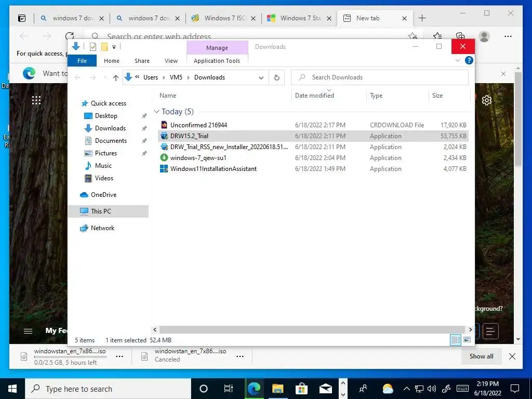Refresh the Downloads folder view
Image resolution: width=532 pixels, height=399 pixels.
pos(277,78)
